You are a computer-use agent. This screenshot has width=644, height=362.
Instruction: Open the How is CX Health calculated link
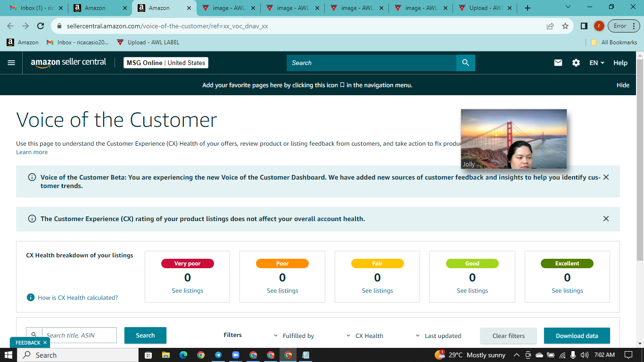(x=78, y=297)
